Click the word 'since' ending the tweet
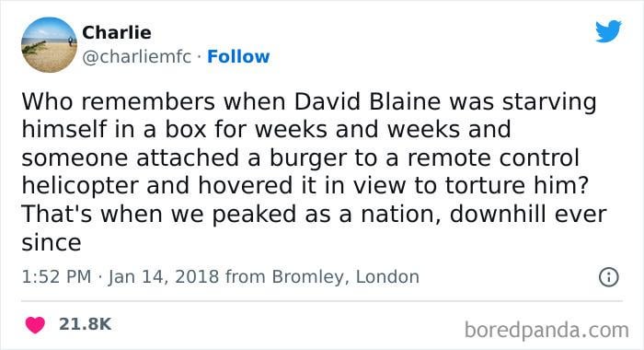This screenshot has height=350, width=644. pos(52,242)
